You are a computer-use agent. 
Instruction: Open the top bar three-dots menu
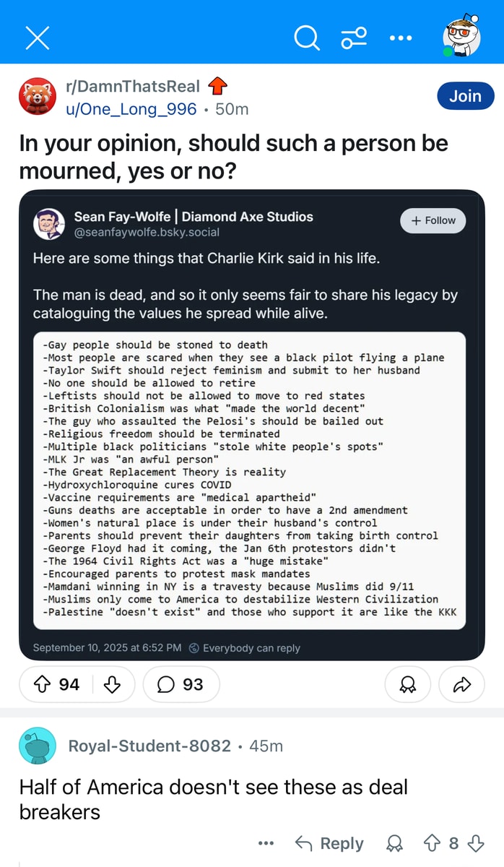(x=400, y=38)
